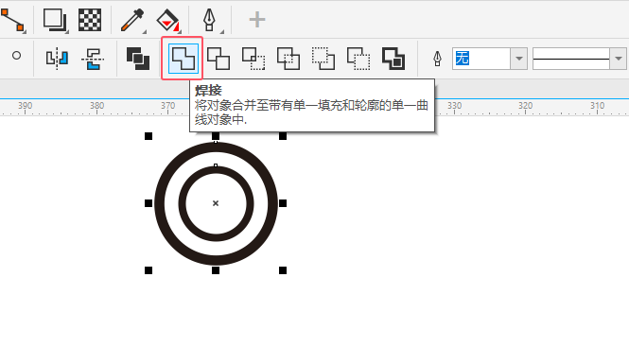Click the Simplify shaping icon

[x=288, y=59]
